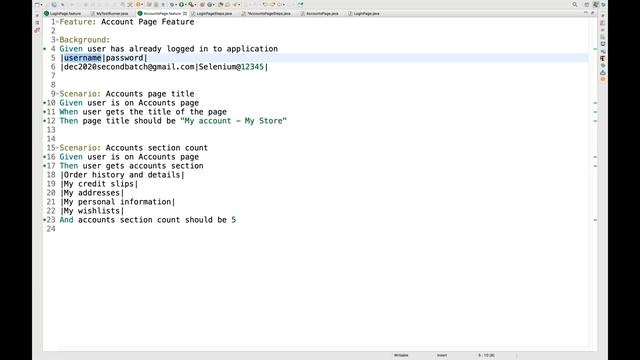Click the New file toolbar icon
Viewport: 640px width, 360px height.
point(37,4)
